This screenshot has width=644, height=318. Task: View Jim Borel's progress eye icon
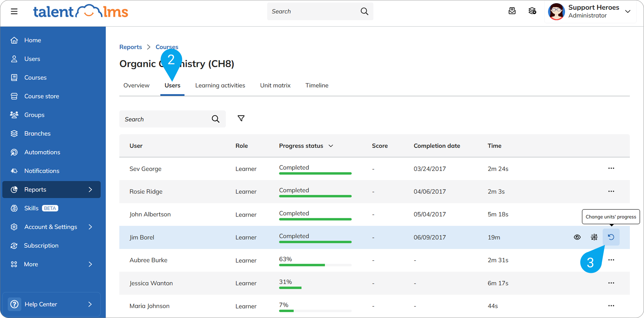(x=577, y=237)
